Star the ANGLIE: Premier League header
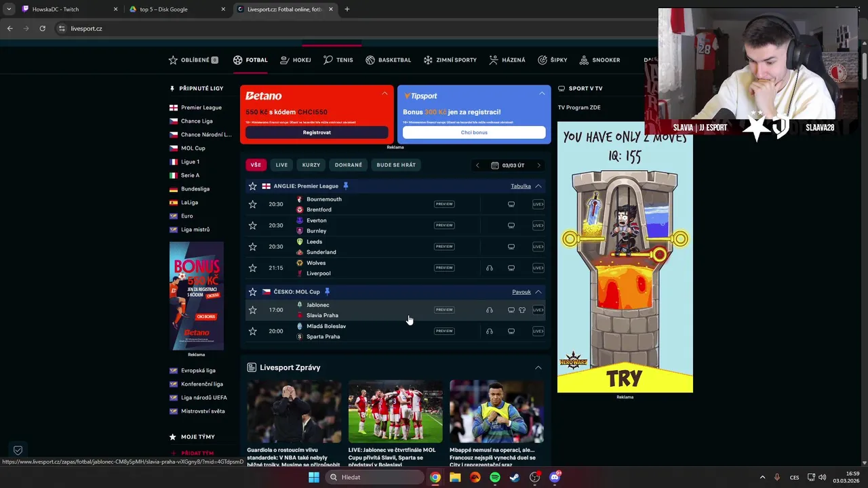Screen dimensions: 868x488 click(252, 186)
